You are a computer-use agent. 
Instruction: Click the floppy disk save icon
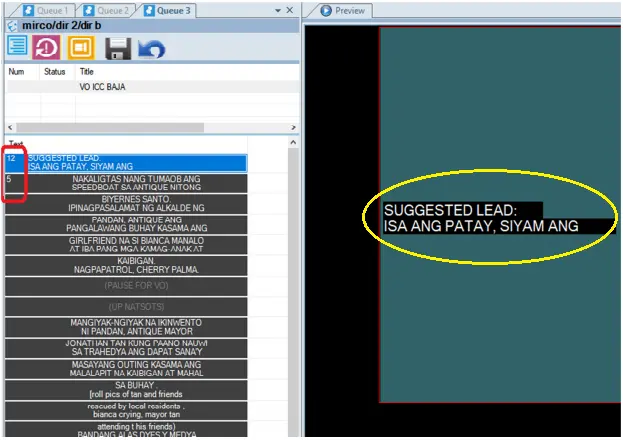(x=118, y=47)
